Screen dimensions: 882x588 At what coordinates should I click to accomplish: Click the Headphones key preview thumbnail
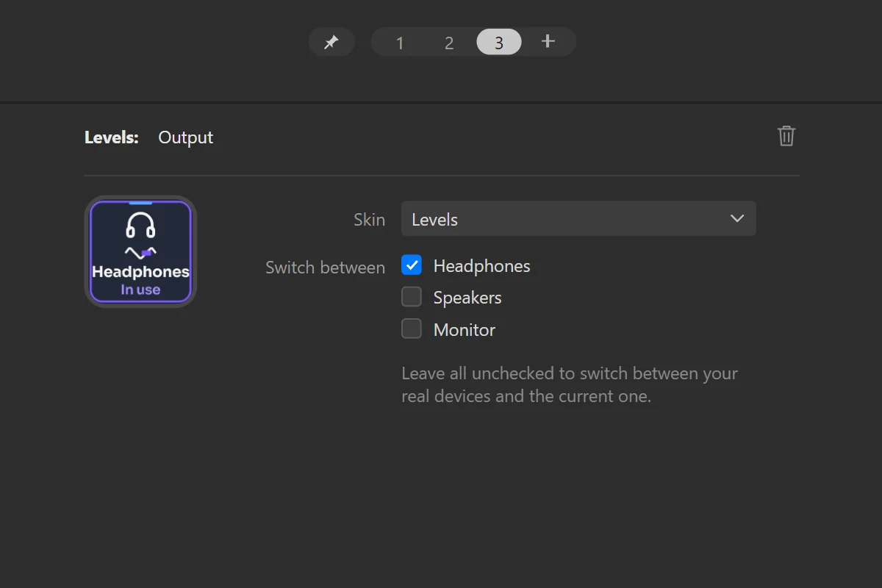coord(140,251)
